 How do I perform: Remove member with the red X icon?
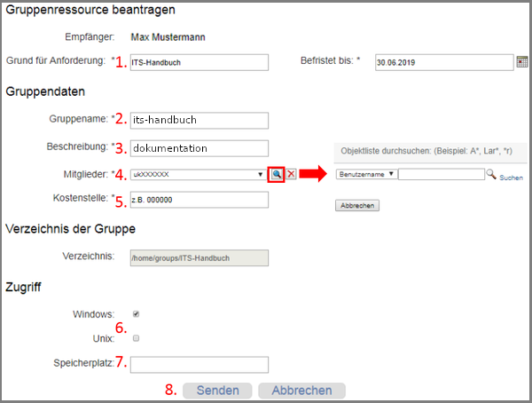pos(291,175)
